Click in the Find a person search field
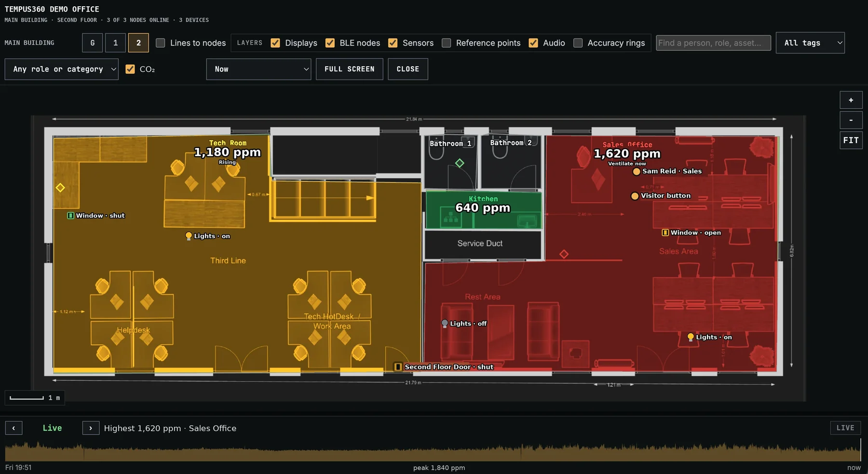This screenshot has width=868, height=474. pos(713,43)
